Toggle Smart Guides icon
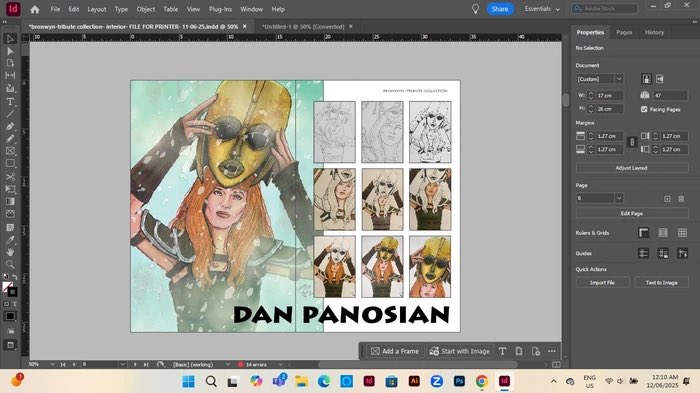This screenshot has width=700, height=393. pos(682,253)
